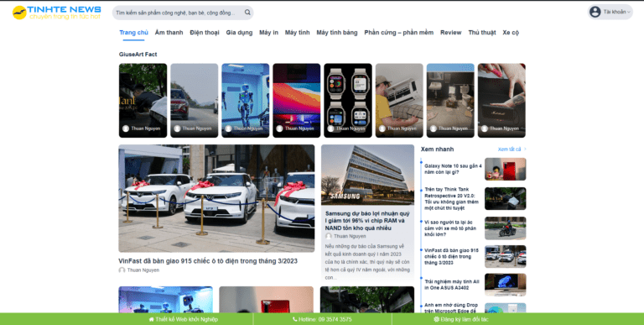Click author avatar under Samsung headline
The height and width of the screenshot is (325, 644).
(329, 236)
